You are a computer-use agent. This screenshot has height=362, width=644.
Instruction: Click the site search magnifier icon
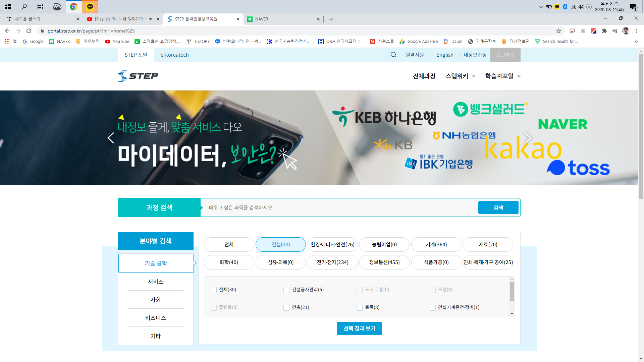pyautogui.click(x=393, y=55)
